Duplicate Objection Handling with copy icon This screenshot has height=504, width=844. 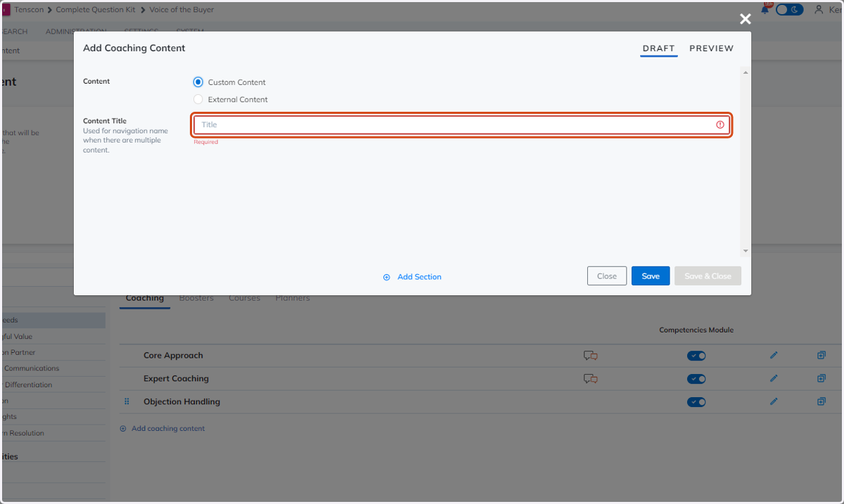[x=821, y=402]
